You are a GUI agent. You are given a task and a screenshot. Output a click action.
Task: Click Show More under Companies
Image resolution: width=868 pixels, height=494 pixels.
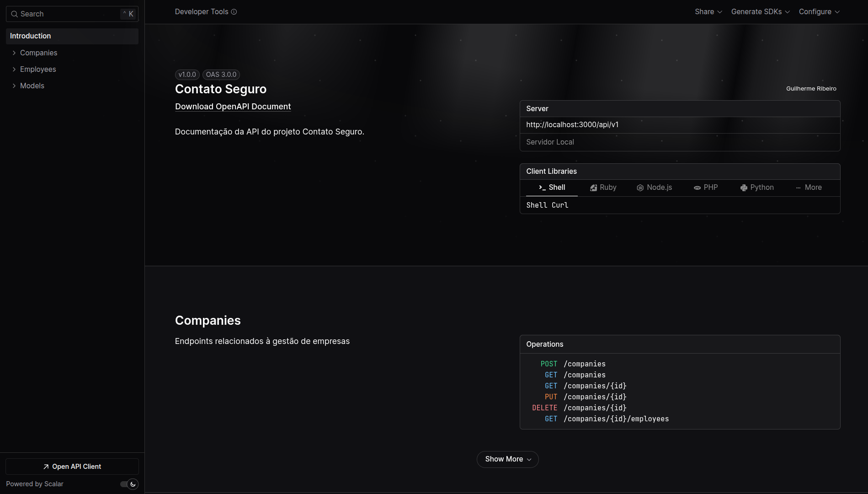[508, 459]
